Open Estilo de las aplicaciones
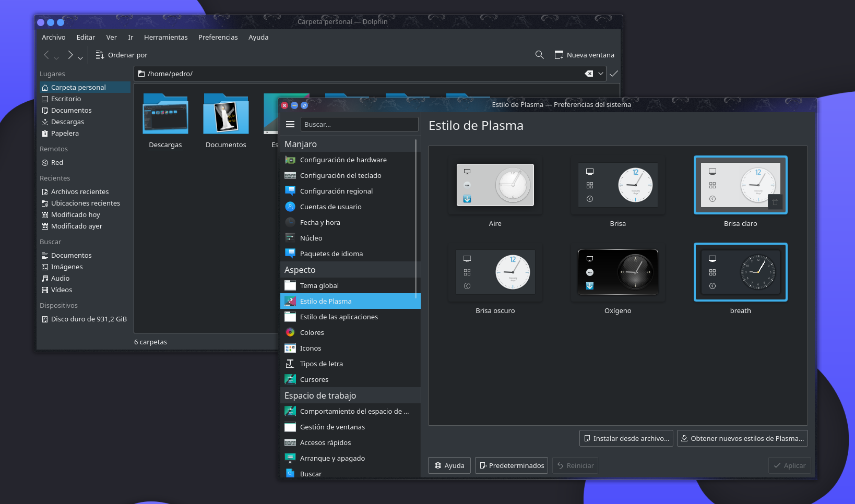This screenshot has width=855, height=504. (350, 317)
